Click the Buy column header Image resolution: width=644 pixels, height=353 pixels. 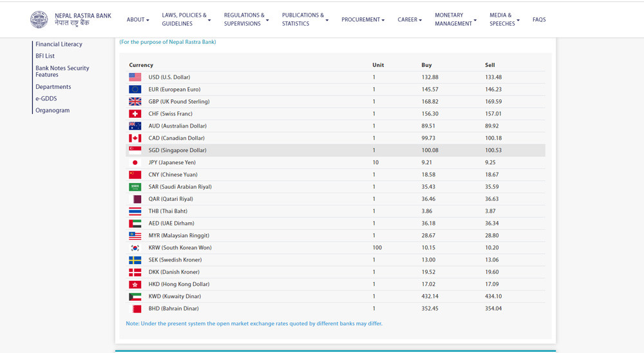coord(426,65)
